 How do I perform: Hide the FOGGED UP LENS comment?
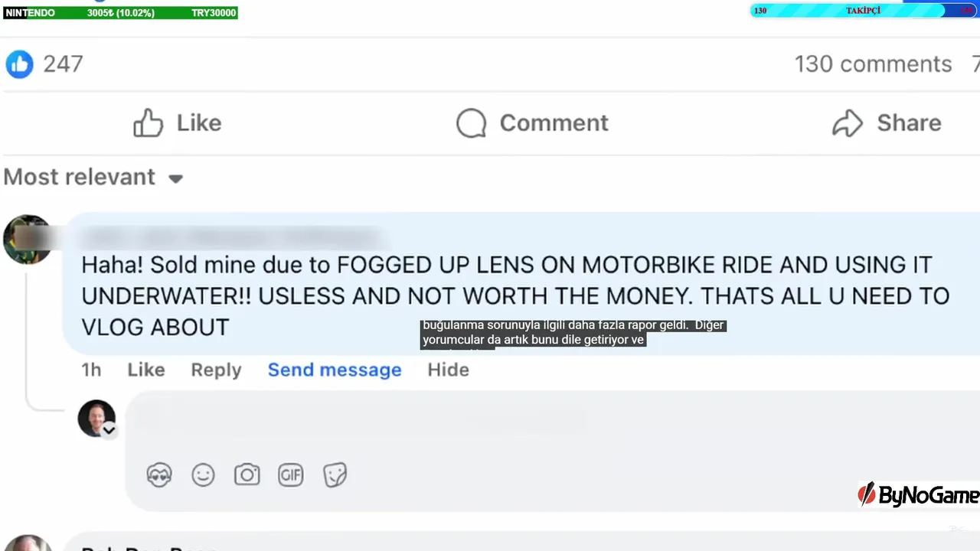pyautogui.click(x=448, y=370)
